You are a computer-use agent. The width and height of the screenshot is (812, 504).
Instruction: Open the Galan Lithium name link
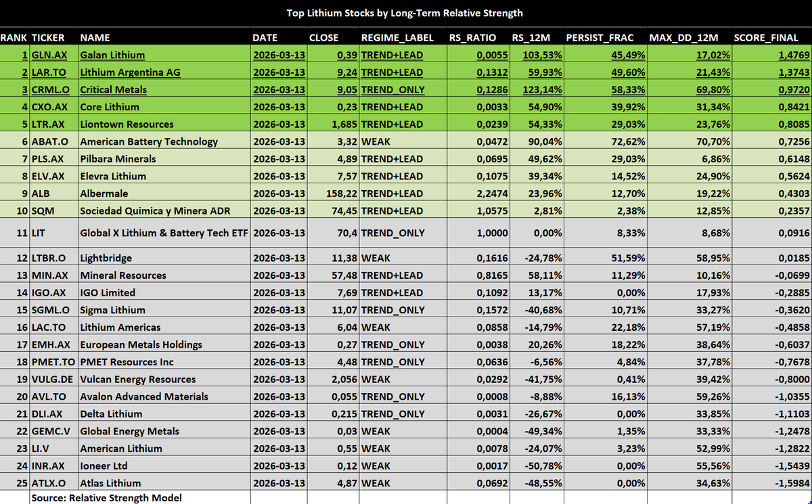click(x=112, y=55)
